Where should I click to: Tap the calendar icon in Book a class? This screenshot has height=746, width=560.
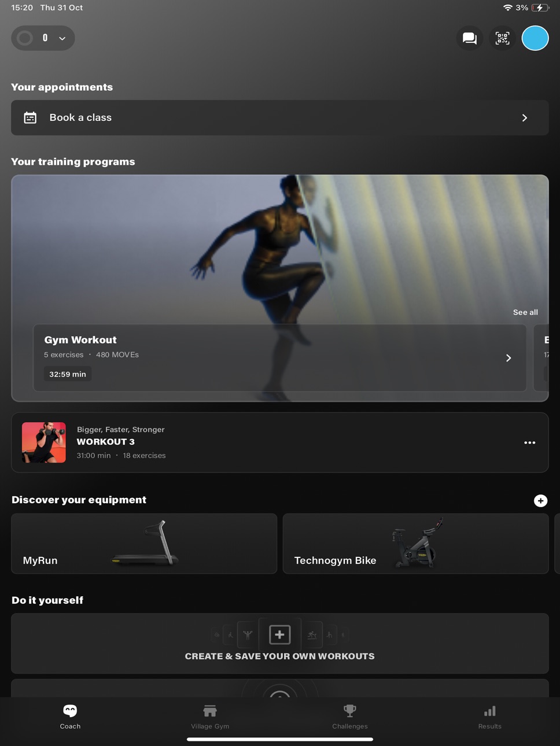[x=30, y=117]
